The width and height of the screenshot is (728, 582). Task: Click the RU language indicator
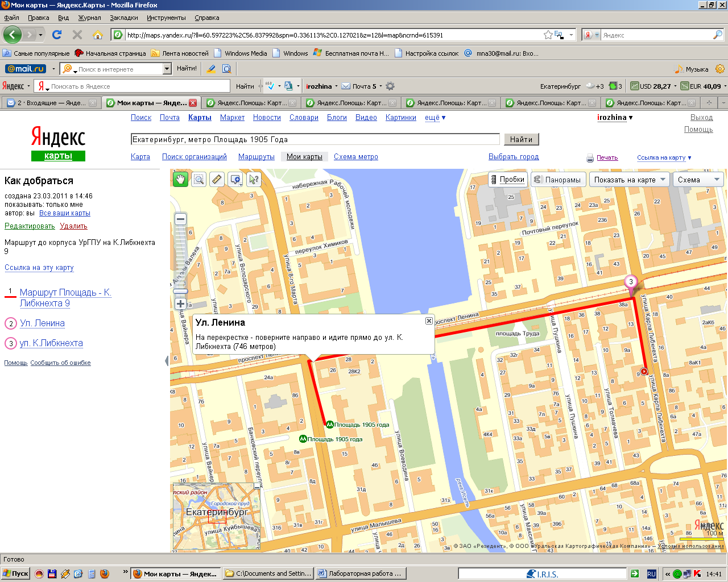pos(651,574)
